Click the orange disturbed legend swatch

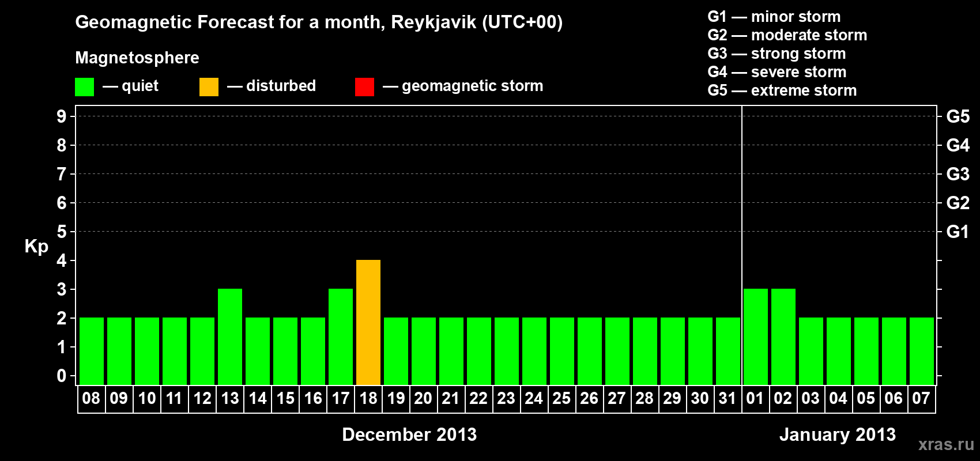click(209, 87)
